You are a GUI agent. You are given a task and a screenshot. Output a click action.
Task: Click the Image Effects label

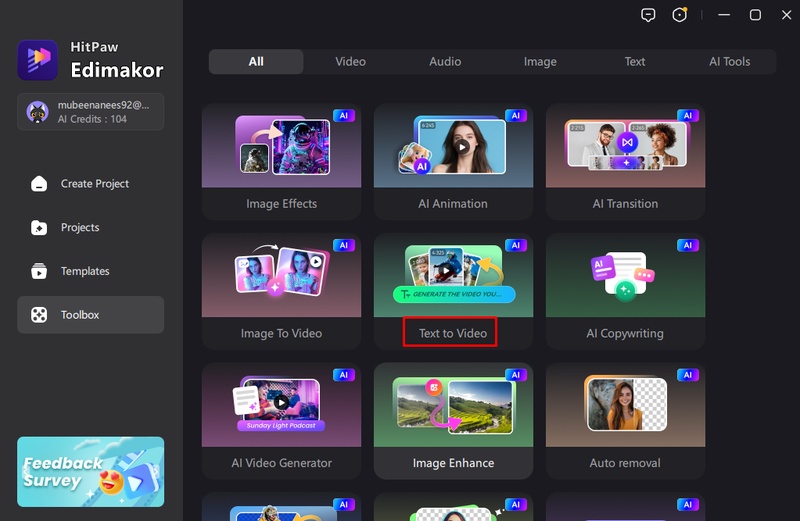coord(282,204)
